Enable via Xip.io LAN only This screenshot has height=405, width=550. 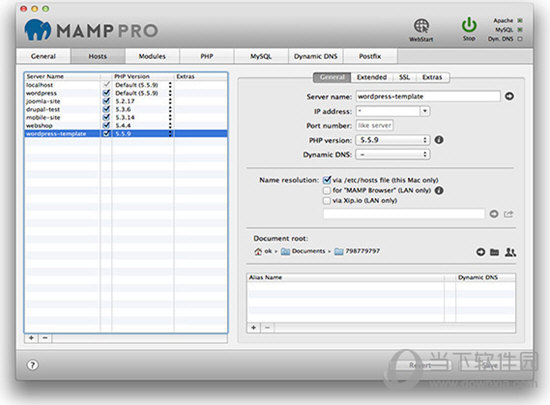327,201
